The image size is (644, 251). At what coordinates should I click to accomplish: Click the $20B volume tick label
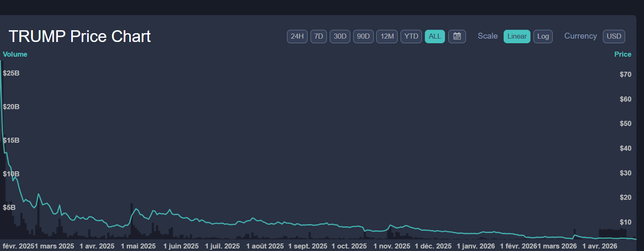point(11,107)
